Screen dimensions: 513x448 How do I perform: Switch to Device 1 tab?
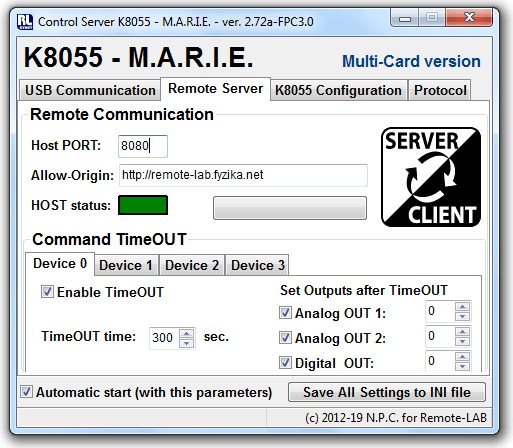pos(126,265)
